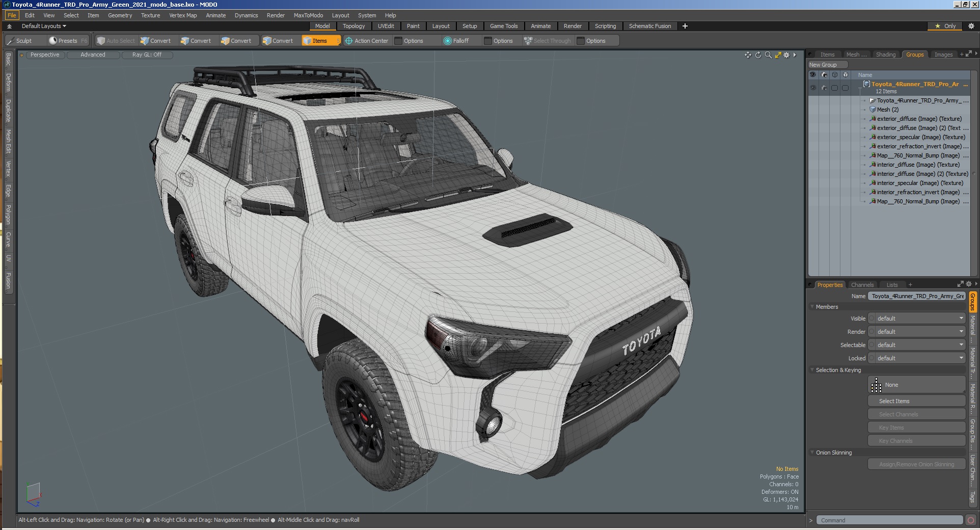Switch to Channels tab
The image size is (980, 530).
(862, 285)
